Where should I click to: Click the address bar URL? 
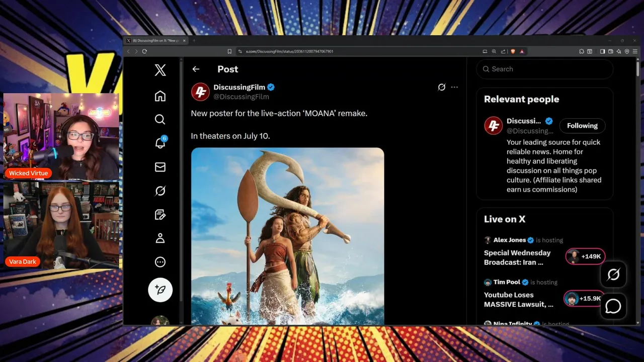coord(289,51)
